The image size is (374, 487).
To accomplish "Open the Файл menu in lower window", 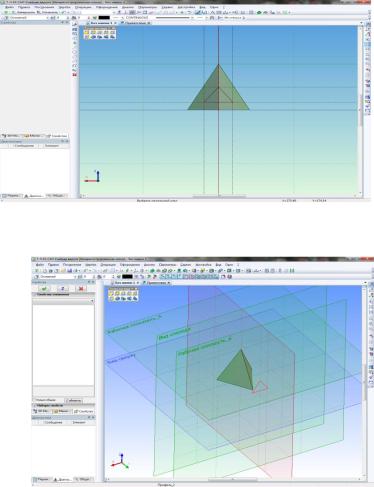I will 40,265.
